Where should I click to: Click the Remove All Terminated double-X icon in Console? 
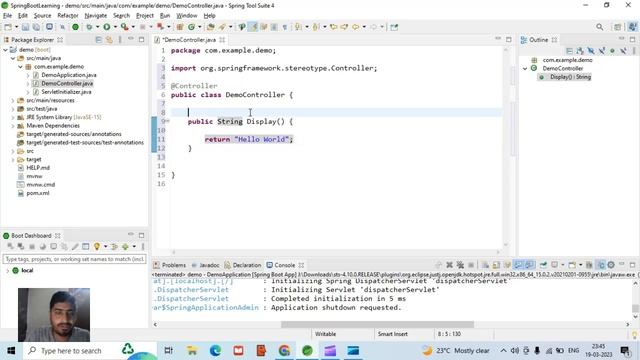point(460,265)
